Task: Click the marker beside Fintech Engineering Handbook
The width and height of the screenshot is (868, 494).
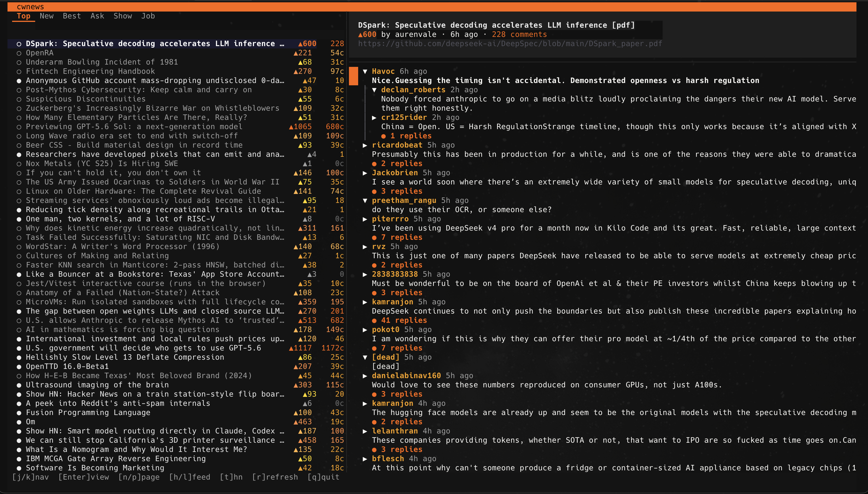Action: (x=19, y=71)
